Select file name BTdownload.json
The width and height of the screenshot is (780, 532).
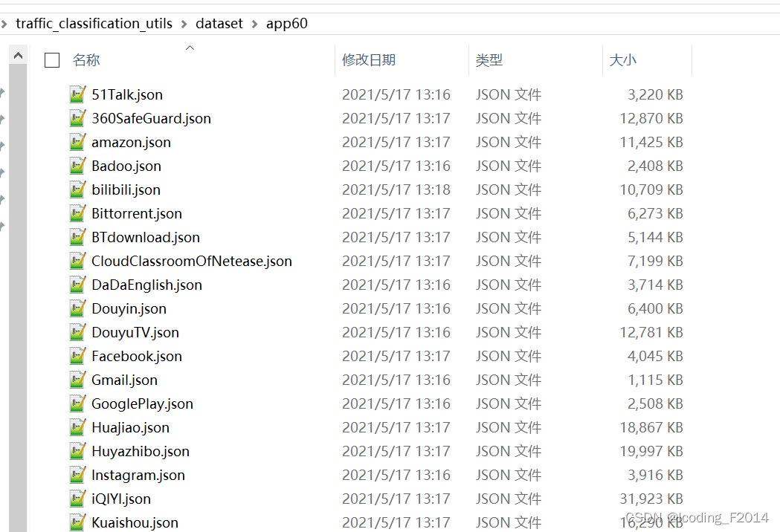pos(146,237)
